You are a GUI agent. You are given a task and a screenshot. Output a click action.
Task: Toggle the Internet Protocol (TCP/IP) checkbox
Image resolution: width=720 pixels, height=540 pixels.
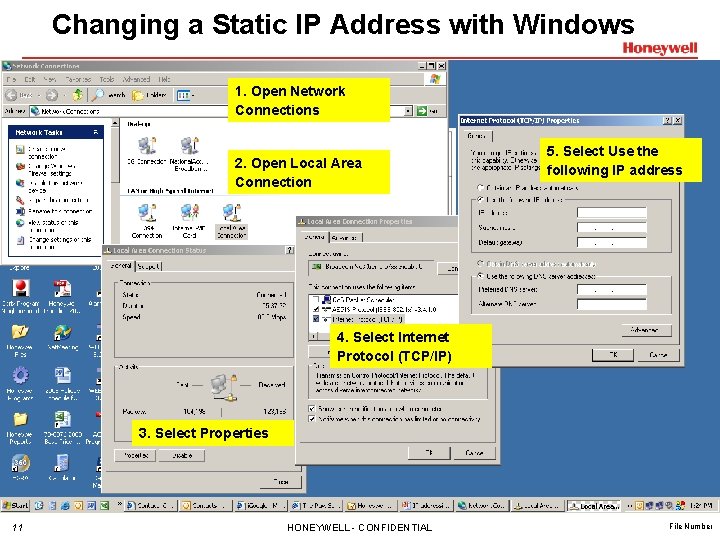316,319
